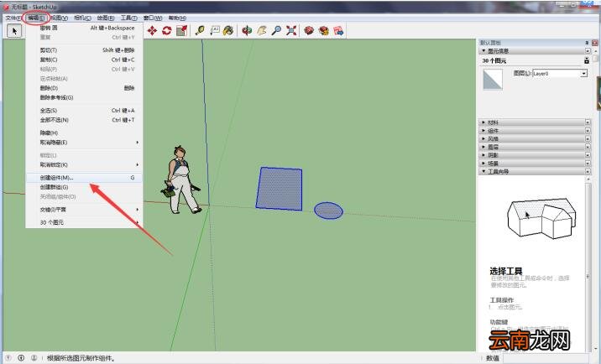Screen dimensions: 601x364
Task: Expand the 场景 panel
Action: pos(483,164)
